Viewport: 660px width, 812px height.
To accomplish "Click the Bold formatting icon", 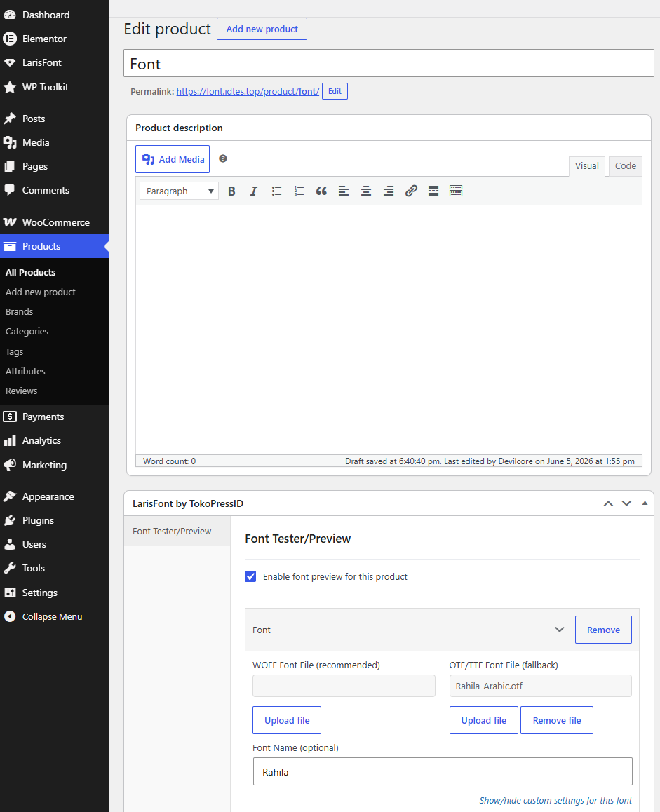I will coord(231,191).
